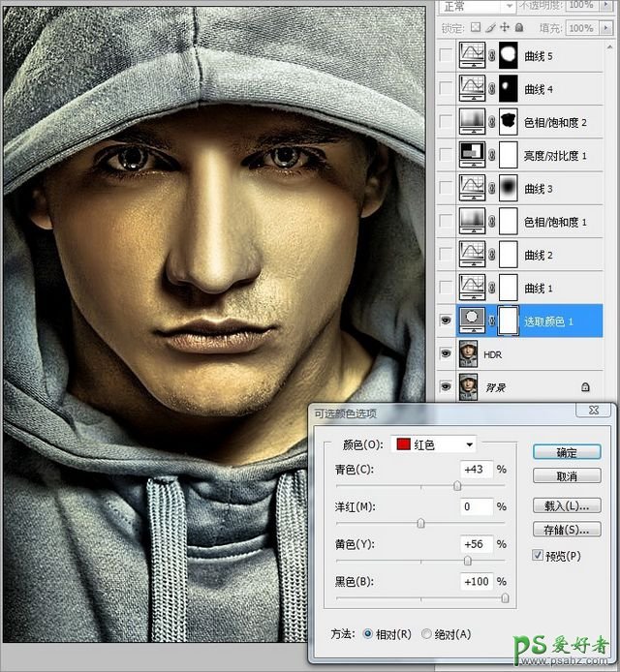Select the 色相/饱和度 2 adjustment layer icon
The height and width of the screenshot is (672, 620).
tap(474, 122)
